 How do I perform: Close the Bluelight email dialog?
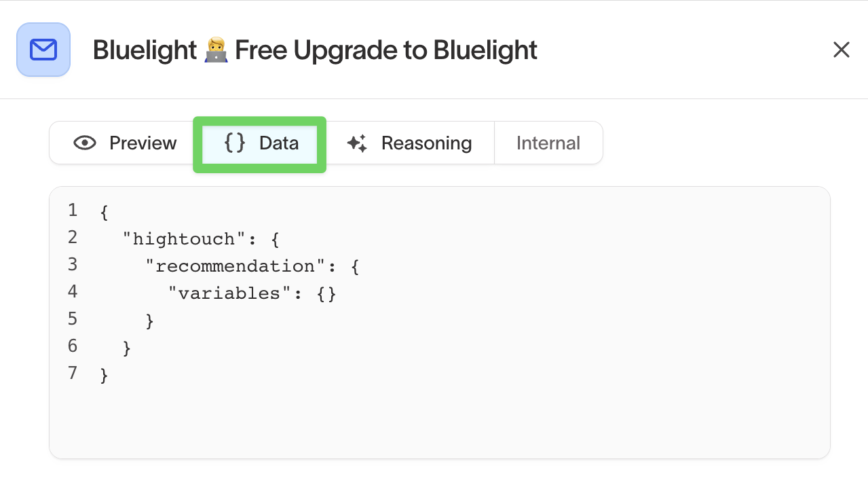[x=841, y=50]
